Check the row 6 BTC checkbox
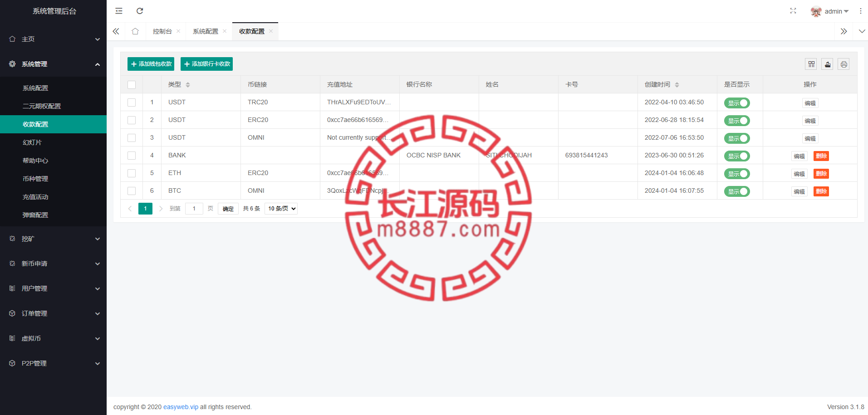The height and width of the screenshot is (415, 868). click(132, 191)
